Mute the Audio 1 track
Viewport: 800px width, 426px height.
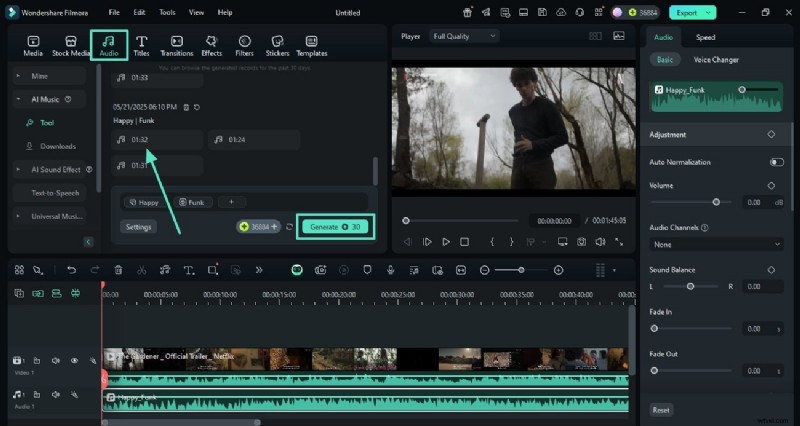55,395
